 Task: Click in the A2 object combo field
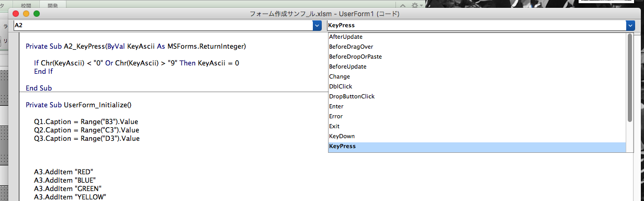tap(163, 25)
